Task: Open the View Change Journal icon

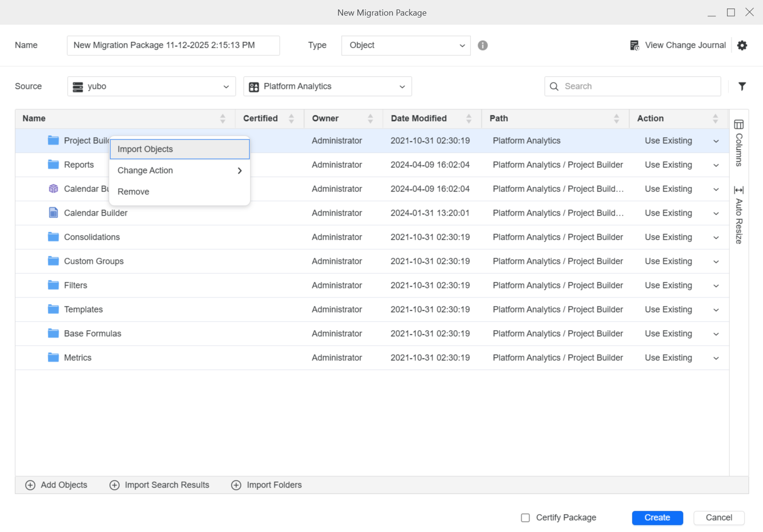Action: coord(634,45)
